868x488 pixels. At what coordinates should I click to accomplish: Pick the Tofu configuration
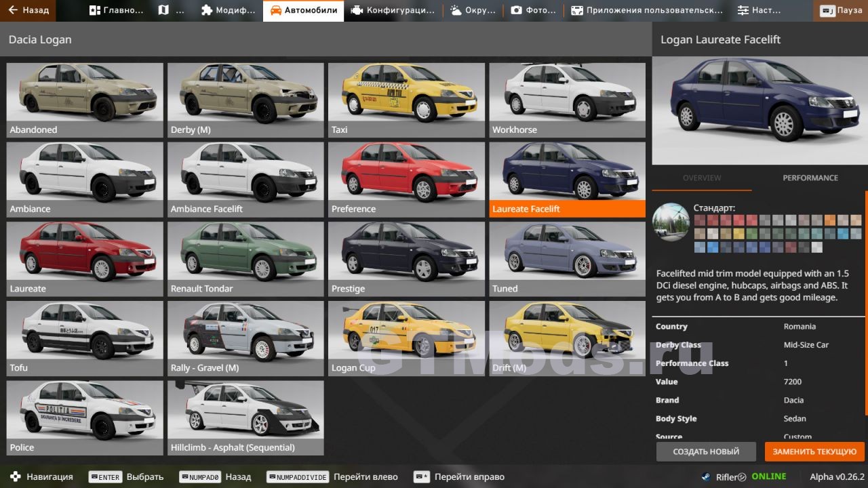coord(85,338)
